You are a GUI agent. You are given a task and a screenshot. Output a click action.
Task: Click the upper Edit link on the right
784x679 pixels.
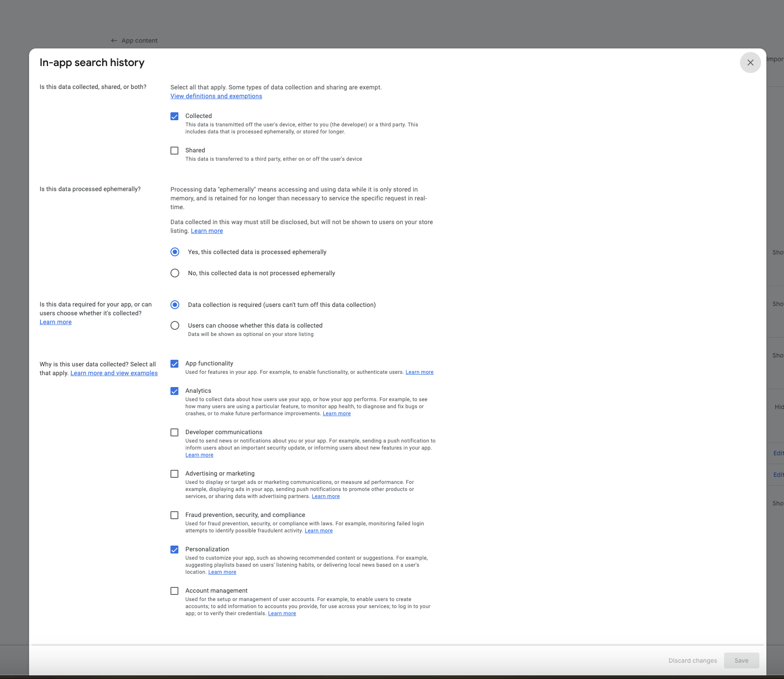pos(778,453)
